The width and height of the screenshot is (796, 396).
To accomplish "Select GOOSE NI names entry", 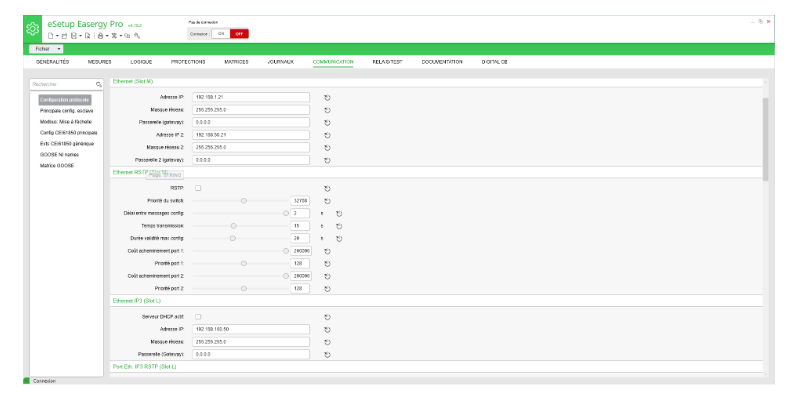I will (59, 154).
